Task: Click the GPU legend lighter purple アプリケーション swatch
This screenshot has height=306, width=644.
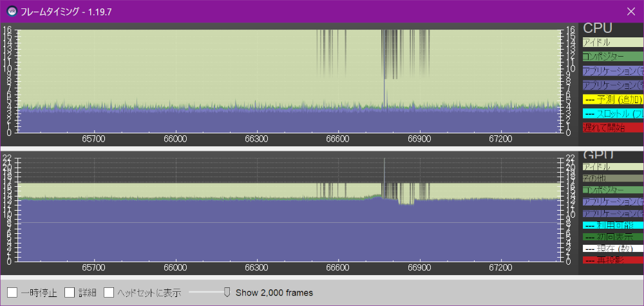Action: (x=613, y=202)
